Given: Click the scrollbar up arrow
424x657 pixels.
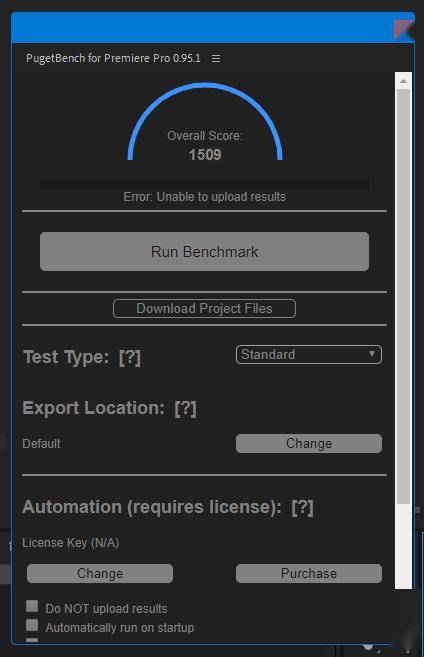Looking at the screenshot, I should point(403,81).
